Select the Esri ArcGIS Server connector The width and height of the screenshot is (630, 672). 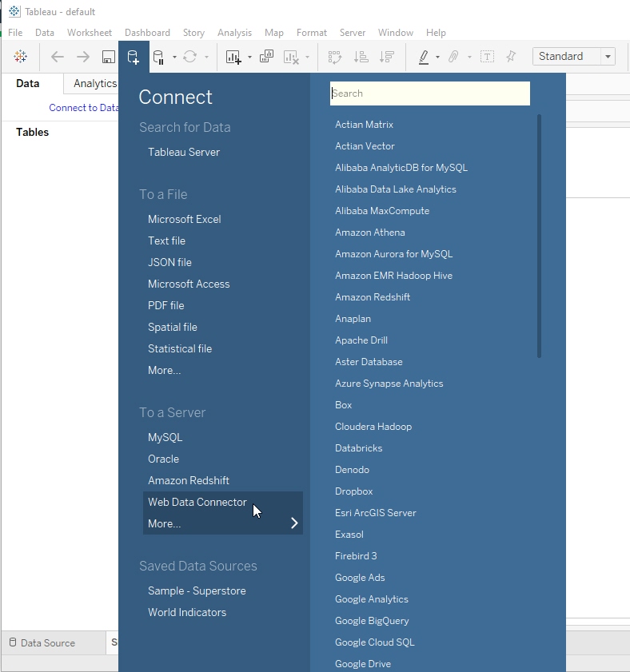375,513
